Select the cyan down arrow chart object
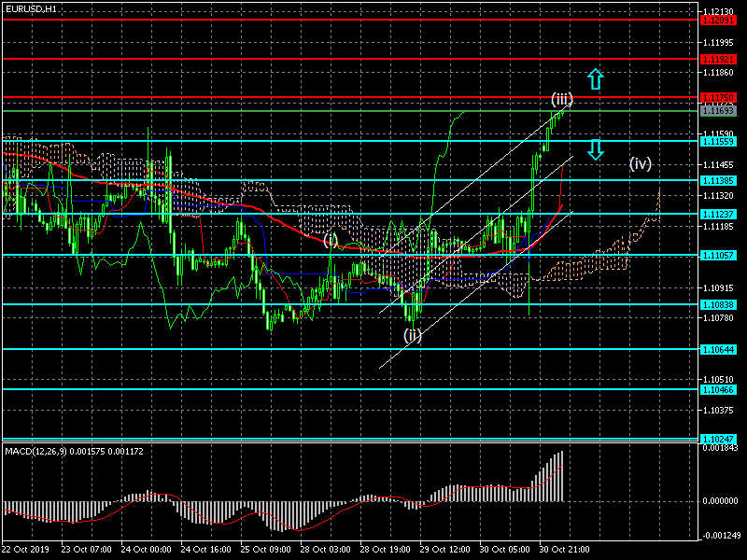The image size is (747, 560). pyautogui.click(x=596, y=149)
